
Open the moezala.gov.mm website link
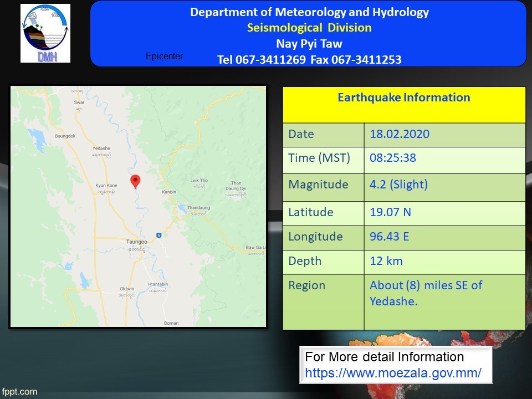coord(393,373)
